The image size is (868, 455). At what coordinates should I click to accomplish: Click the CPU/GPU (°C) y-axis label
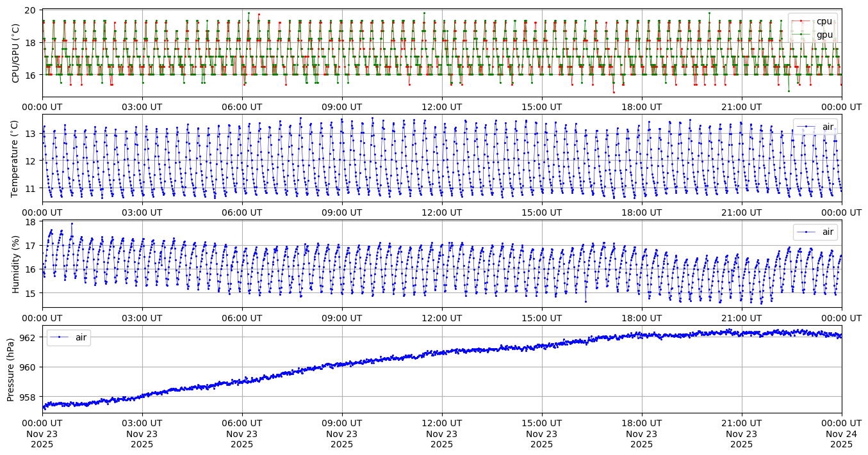[16, 53]
